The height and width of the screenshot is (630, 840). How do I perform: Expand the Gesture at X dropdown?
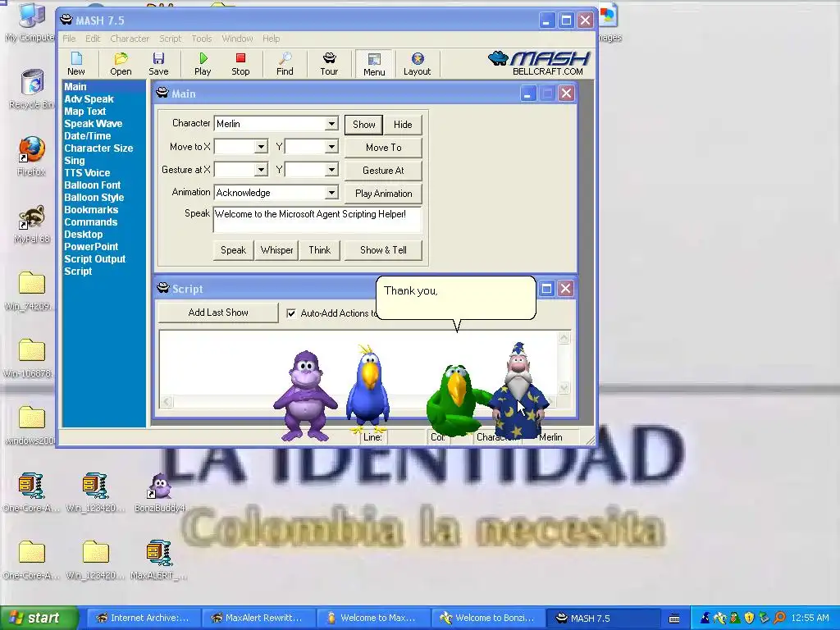pos(261,170)
